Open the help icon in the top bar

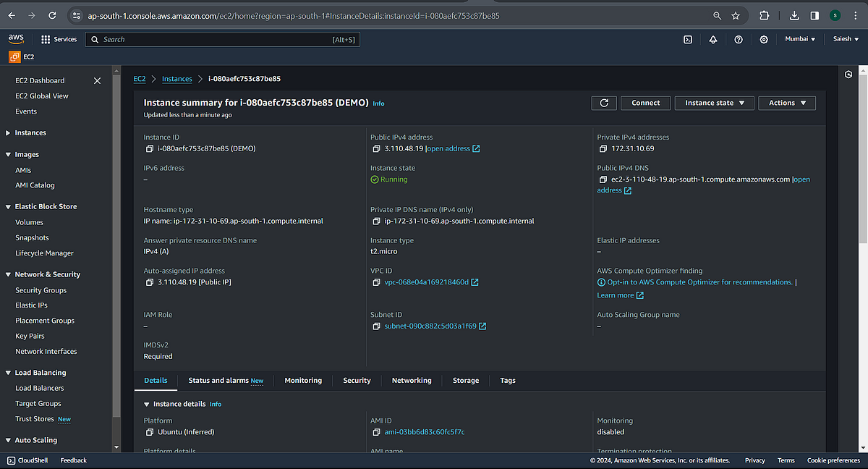(x=738, y=39)
